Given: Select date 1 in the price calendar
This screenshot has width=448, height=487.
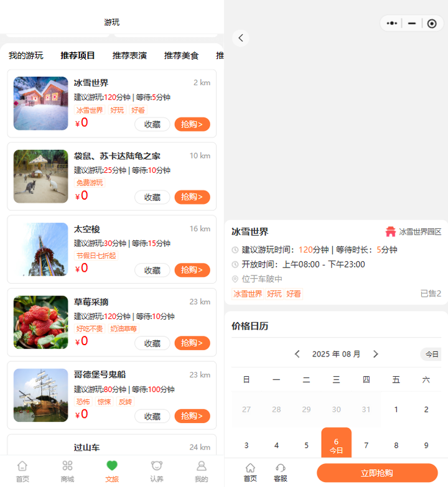Looking at the screenshot, I should pos(396,409).
